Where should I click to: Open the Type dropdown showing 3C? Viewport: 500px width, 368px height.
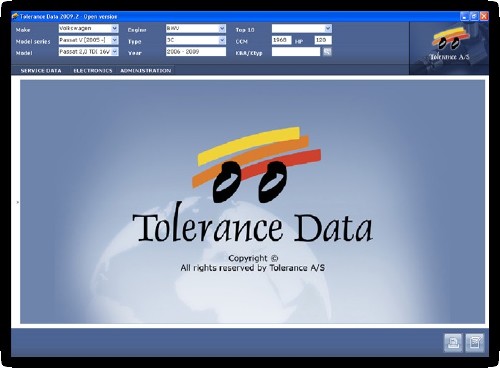click(196, 40)
